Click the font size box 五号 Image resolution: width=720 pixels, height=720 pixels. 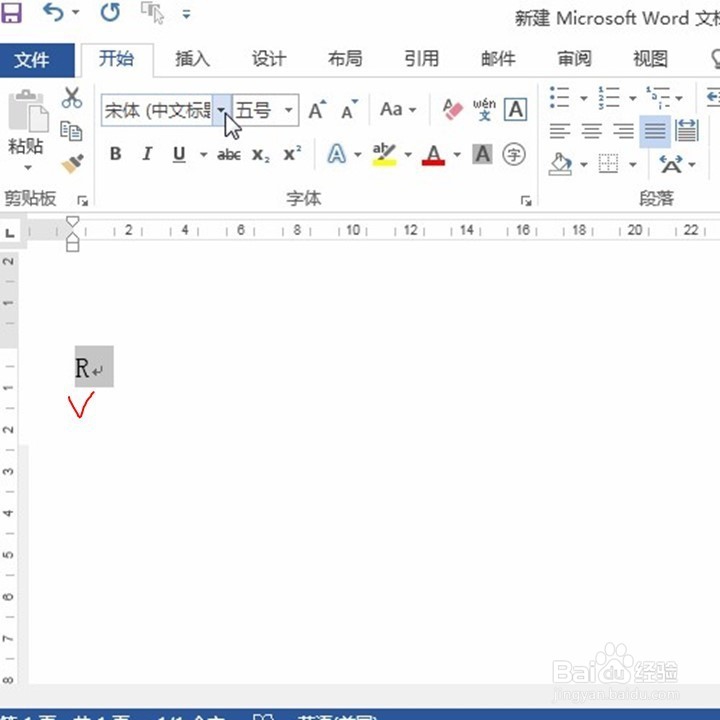pyautogui.click(x=257, y=110)
